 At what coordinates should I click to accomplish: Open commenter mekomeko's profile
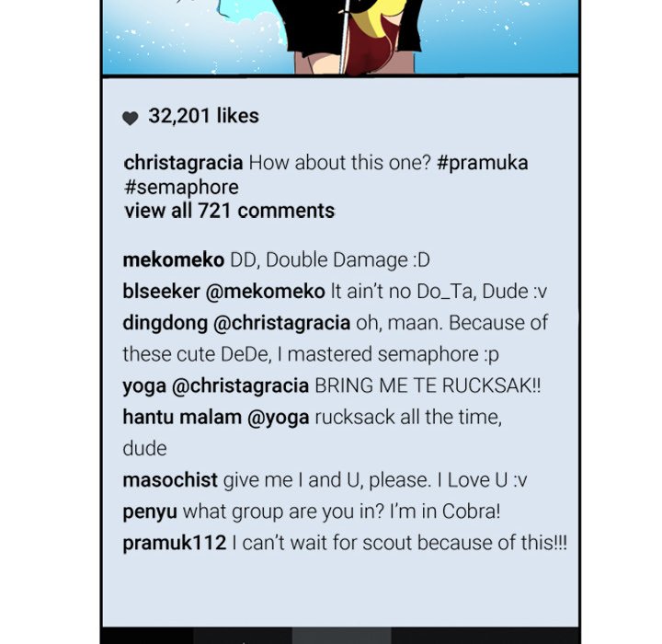point(173,259)
